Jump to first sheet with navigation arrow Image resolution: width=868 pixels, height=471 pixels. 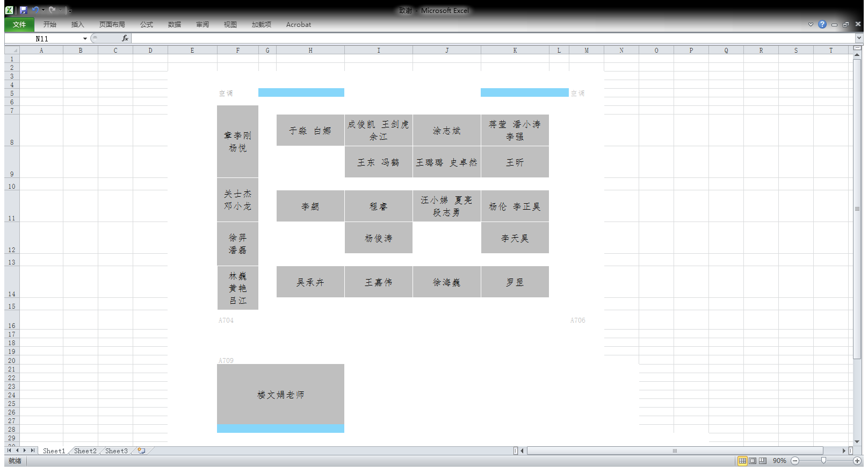(9, 451)
